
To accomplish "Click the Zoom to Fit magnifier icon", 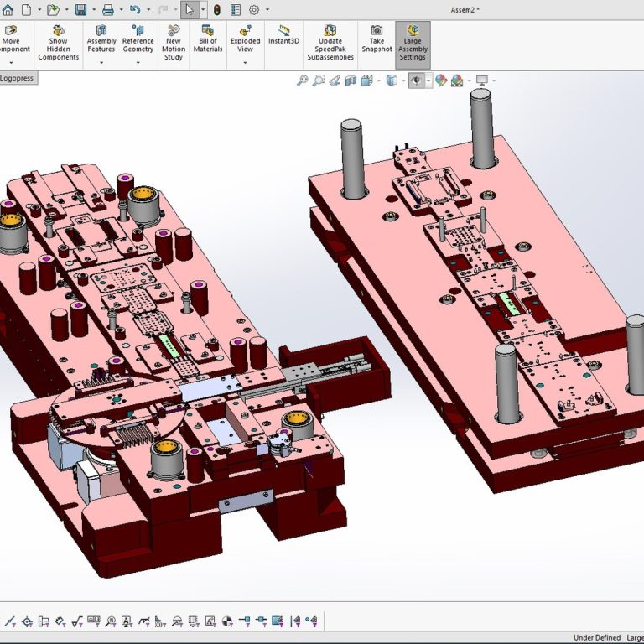I will click(x=303, y=80).
